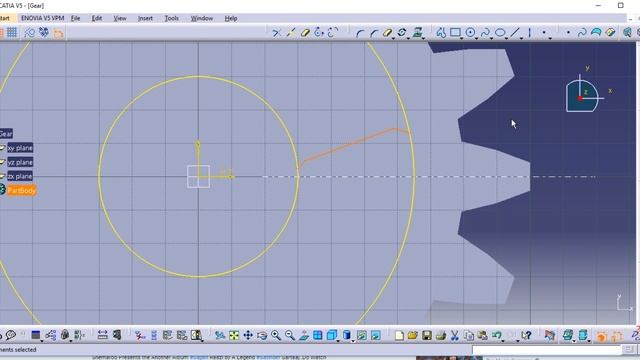Save the Gear document
The image size is (640, 360).
427,336
